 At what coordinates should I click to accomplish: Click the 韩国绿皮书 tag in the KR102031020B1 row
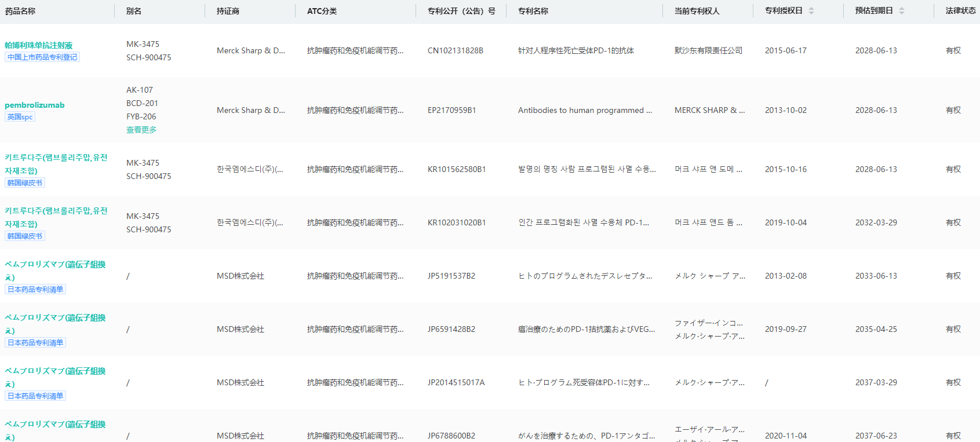tap(25, 236)
